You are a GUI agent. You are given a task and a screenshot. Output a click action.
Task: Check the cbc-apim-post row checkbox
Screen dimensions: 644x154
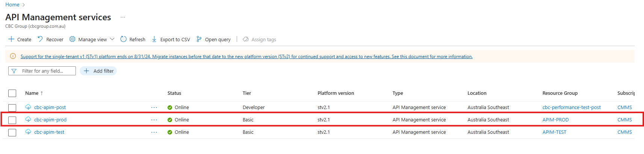click(12, 108)
